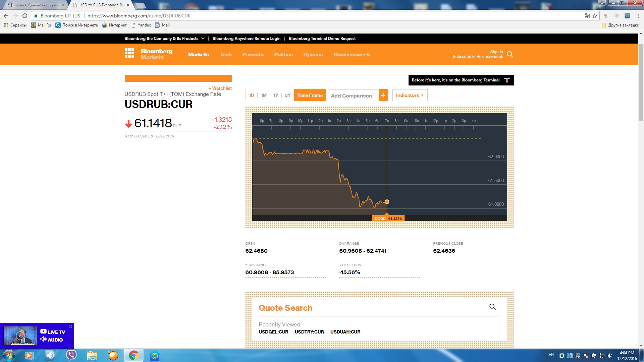Image resolution: width=644 pixels, height=362 pixels.
Task: Click the orange plus Add Comparison button
Action: pyautogui.click(x=383, y=96)
